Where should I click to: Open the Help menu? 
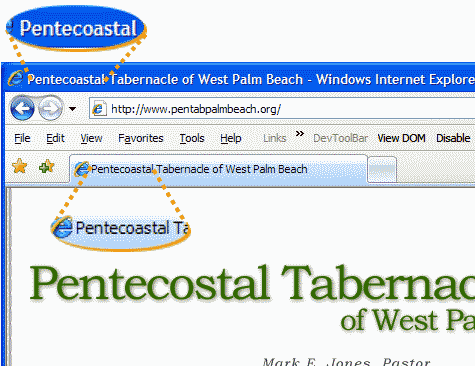coord(231,138)
